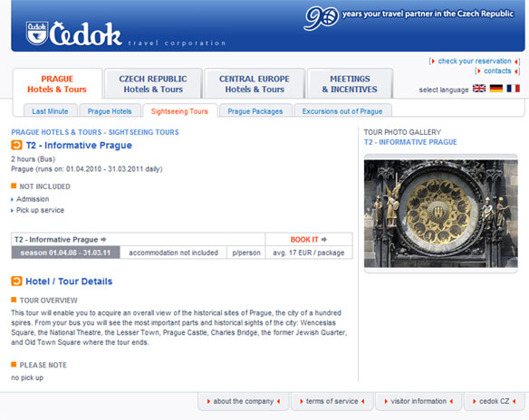Click the Cedok logo in the header
The width and height of the screenshot is (529, 420).
pyautogui.click(x=74, y=33)
